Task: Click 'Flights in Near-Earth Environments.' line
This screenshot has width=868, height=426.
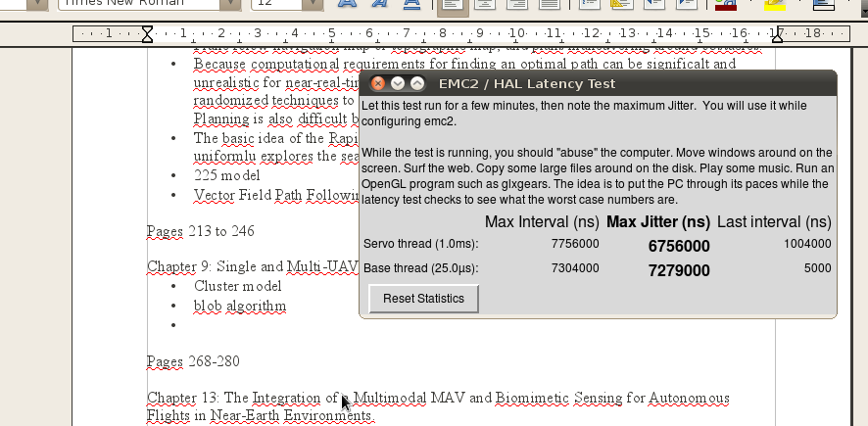Action: [261, 415]
